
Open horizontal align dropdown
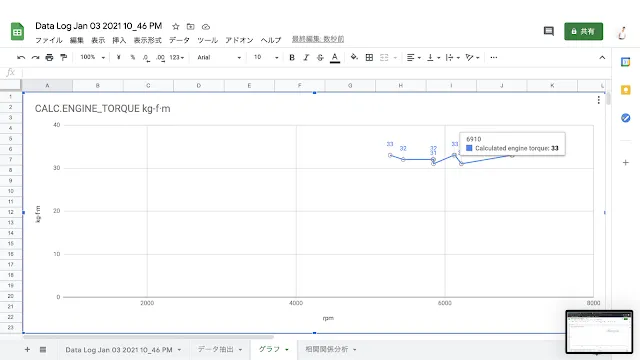coord(413,58)
